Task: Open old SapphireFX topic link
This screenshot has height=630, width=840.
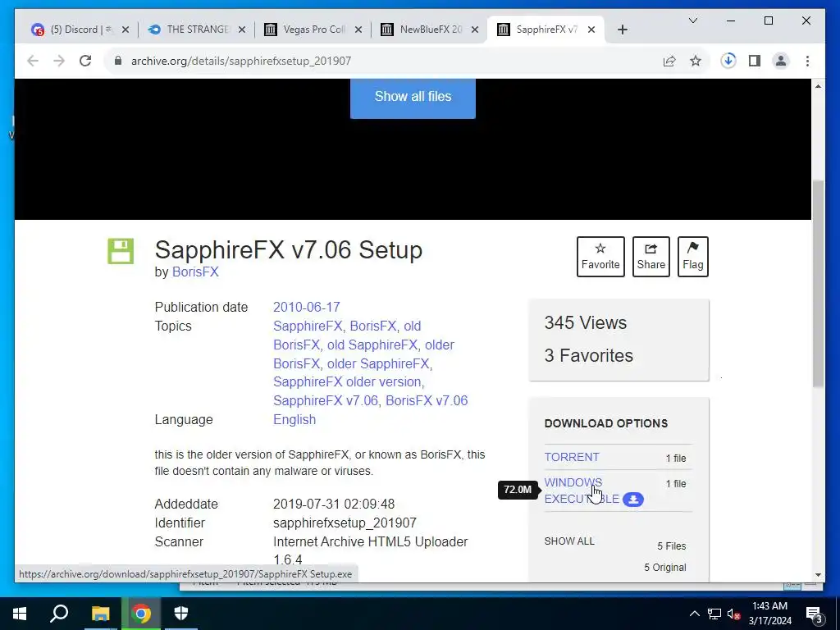Action: [372, 345]
